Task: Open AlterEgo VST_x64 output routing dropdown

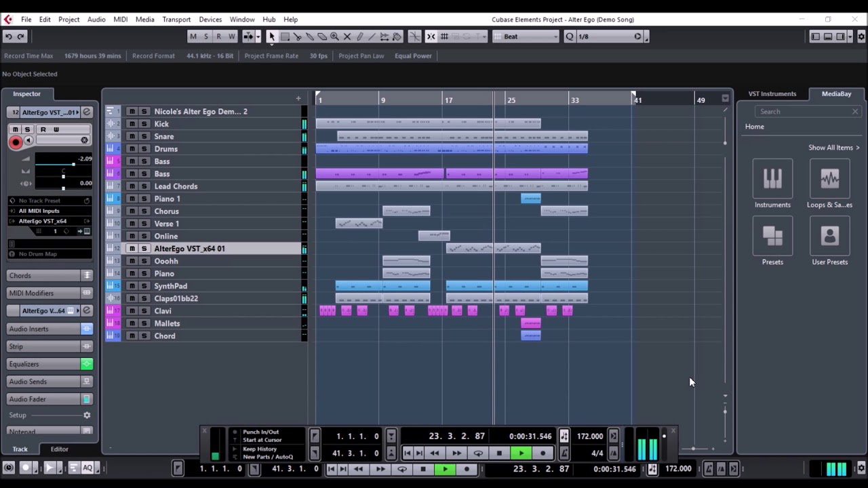Action: [49, 221]
